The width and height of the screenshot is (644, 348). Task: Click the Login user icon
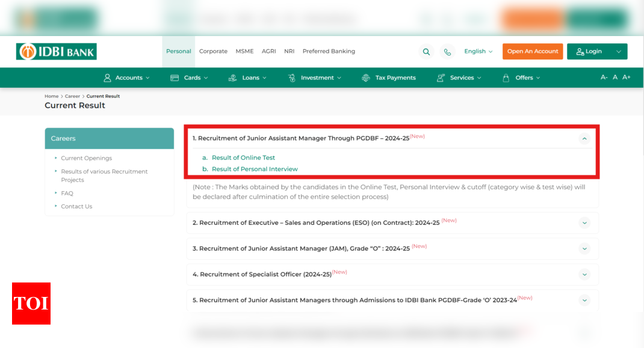(x=580, y=52)
